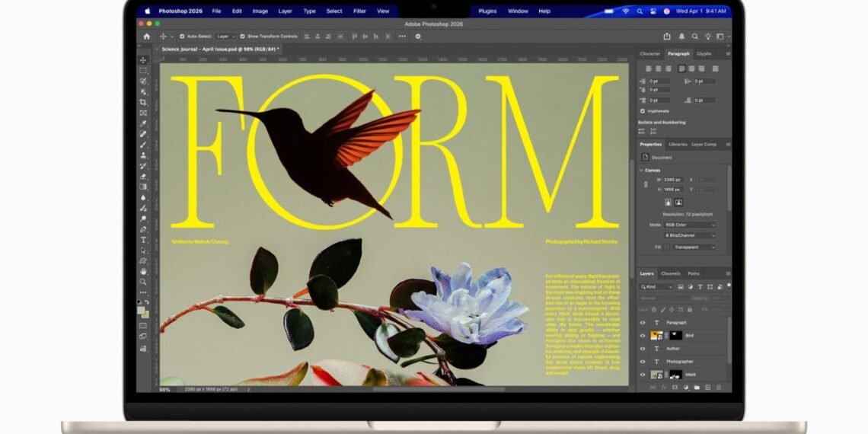The height and width of the screenshot is (434, 868).
Task: Delete layer using the trash icon
Action: pos(719,387)
